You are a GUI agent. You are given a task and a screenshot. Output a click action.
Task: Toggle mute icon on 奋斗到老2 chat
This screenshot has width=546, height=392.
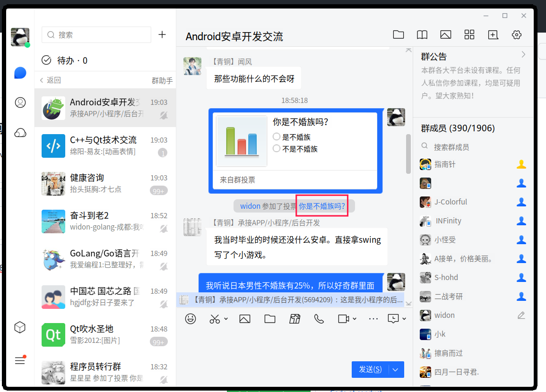[164, 229]
